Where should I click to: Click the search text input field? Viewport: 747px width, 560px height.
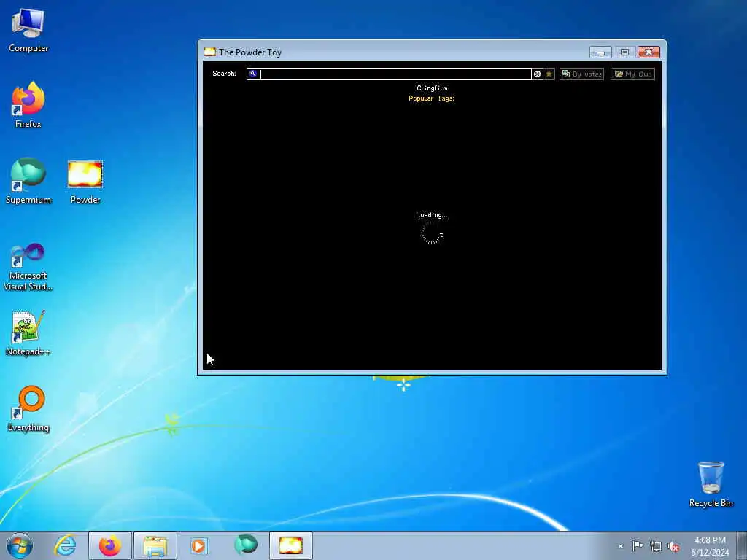coord(389,74)
